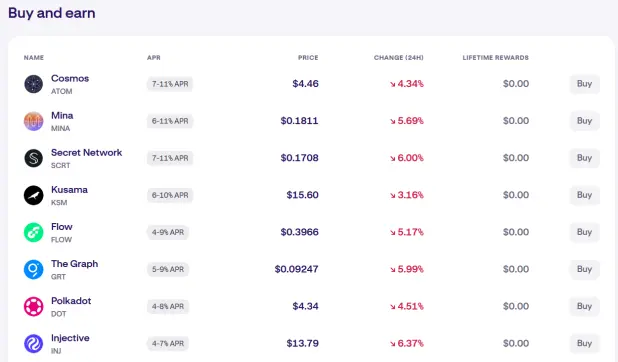
Task: Click the GRT ticker symbol
Action: 58,277
